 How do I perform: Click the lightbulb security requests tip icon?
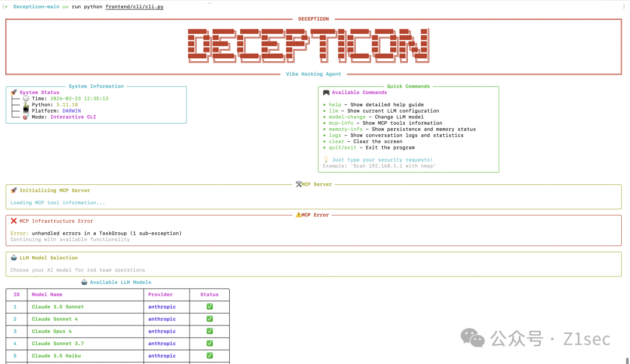pos(325,159)
